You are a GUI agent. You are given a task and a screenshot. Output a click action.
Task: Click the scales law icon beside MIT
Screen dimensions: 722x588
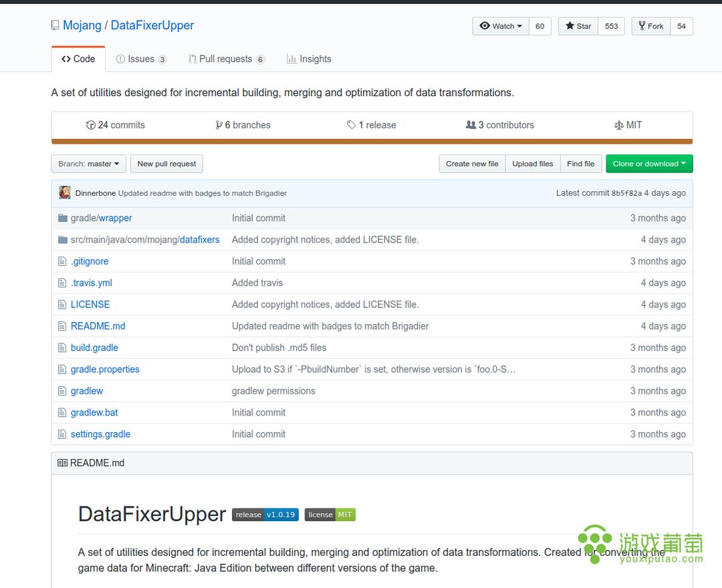click(x=619, y=125)
